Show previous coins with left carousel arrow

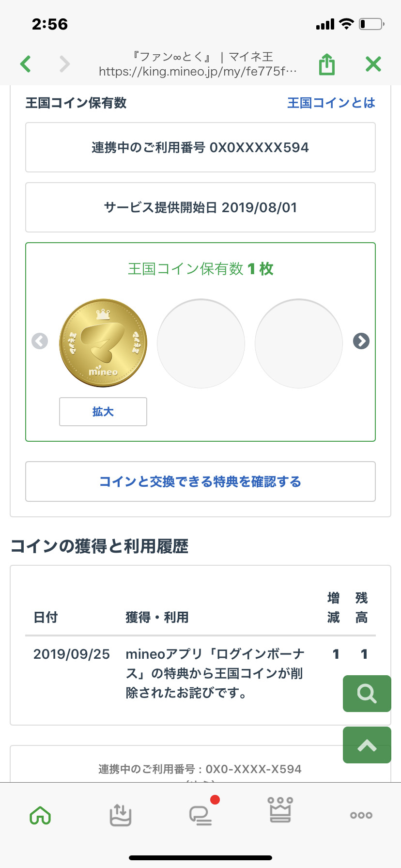point(40,341)
